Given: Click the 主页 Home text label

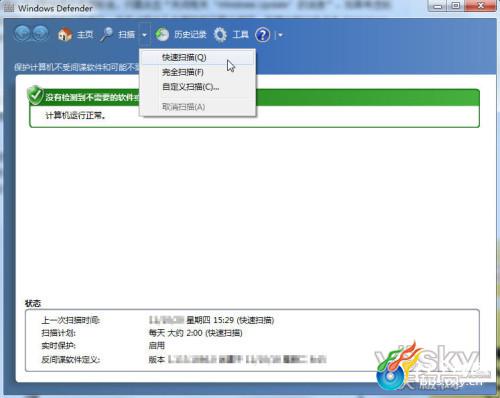Looking at the screenshot, I should tap(85, 35).
